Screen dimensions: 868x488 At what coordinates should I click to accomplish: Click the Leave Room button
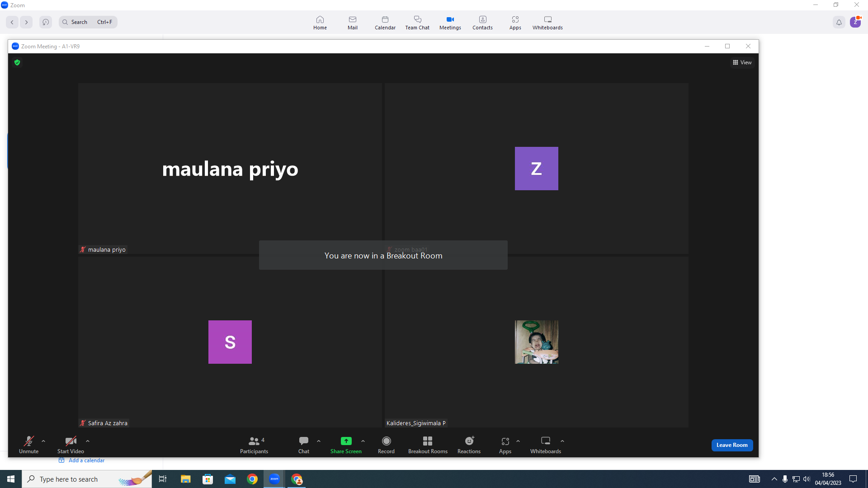[732, 445]
